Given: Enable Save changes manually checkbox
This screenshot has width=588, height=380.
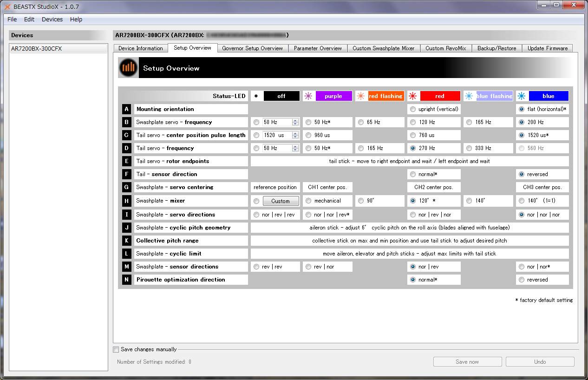Looking at the screenshot, I should (x=116, y=349).
